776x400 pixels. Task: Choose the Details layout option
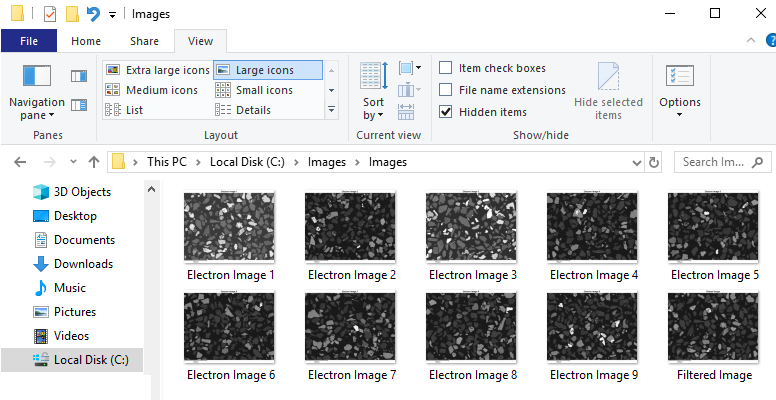click(x=252, y=110)
